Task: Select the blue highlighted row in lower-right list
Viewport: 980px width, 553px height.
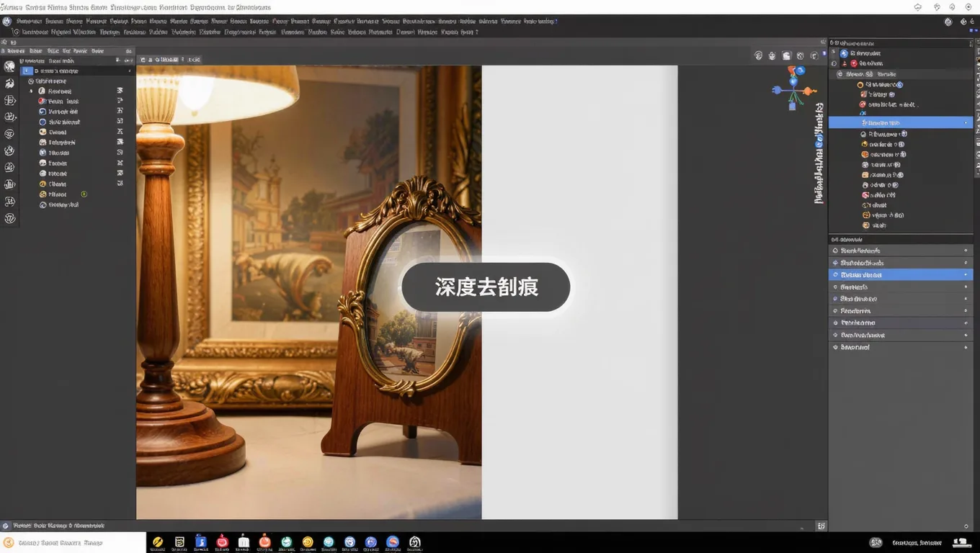Action: click(900, 274)
